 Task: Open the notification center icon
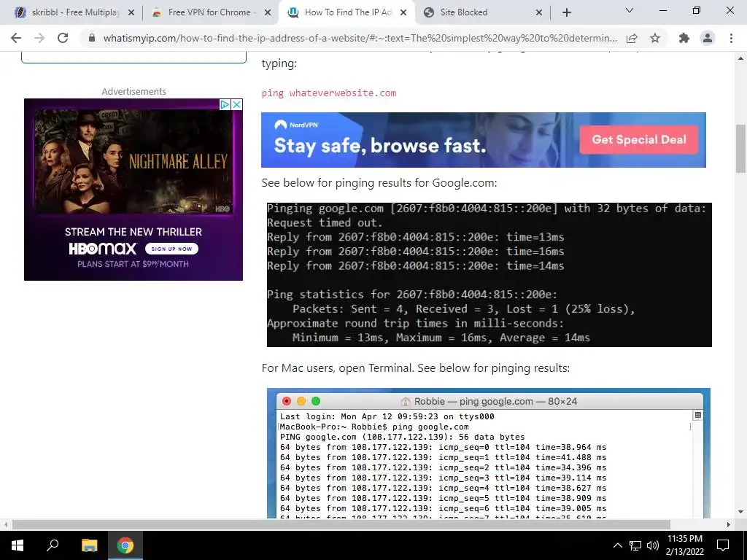pyautogui.click(x=723, y=545)
